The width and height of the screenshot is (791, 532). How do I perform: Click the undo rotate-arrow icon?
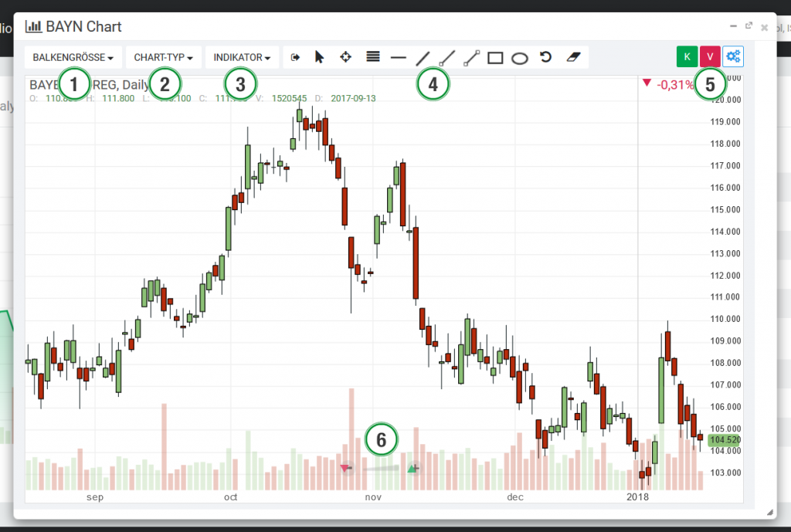pyautogui.click(x=545, y=57)
